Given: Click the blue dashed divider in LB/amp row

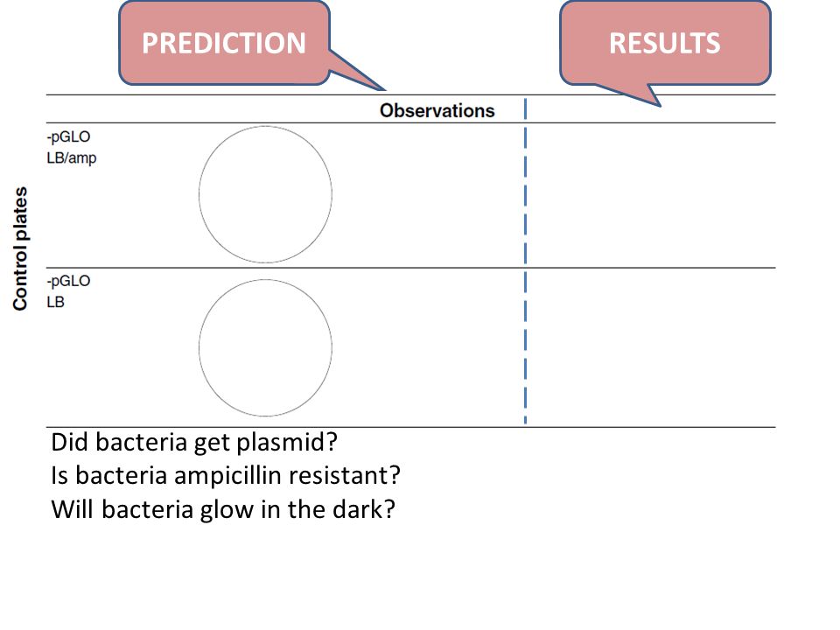Looking at the screenshot, I should [x=525, y=195].
